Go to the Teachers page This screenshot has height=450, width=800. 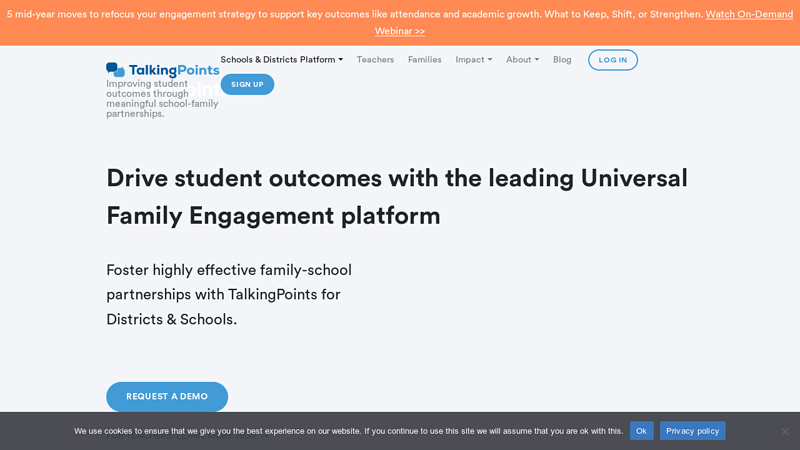coord(375,60)
